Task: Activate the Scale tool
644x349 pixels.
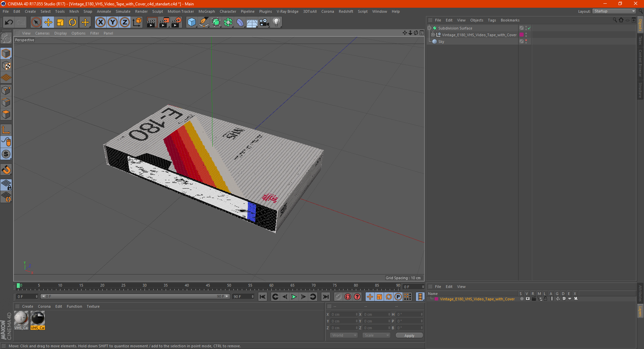Action: (60, 22)
